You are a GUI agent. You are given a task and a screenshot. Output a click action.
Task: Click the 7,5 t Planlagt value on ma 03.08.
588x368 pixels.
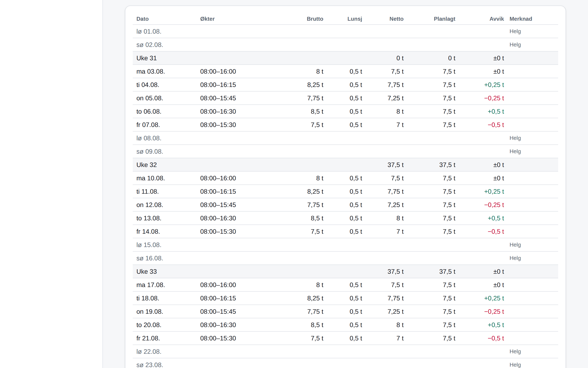click(449, 71)
